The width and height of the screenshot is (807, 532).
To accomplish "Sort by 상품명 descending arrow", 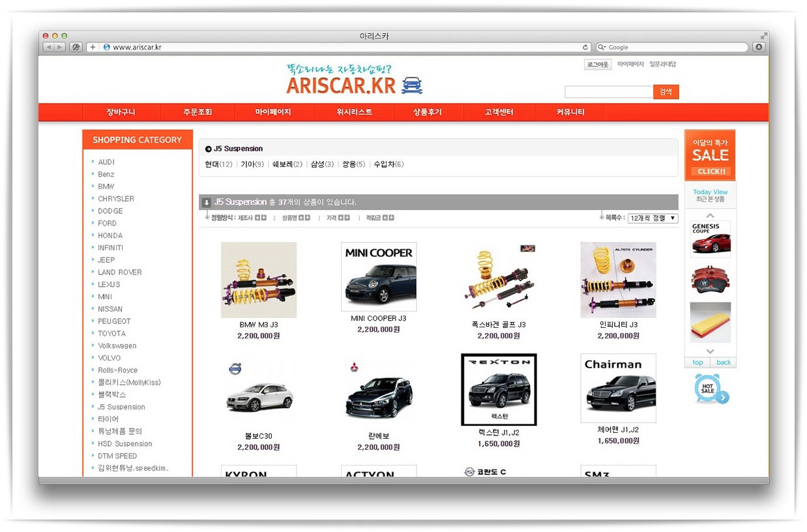I will click(x=307, y=218).
